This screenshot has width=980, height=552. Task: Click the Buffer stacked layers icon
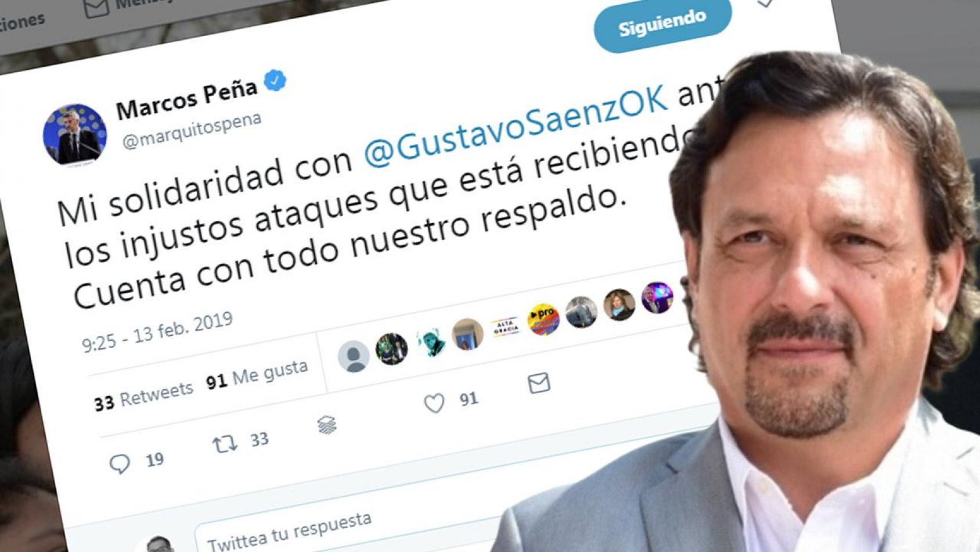pyautogui.click(x=327, y=425)
